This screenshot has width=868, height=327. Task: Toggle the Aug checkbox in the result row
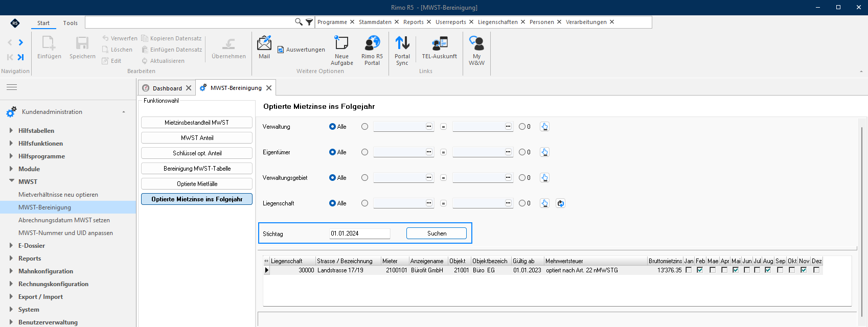pyautogui.click(x=768, y=270)
